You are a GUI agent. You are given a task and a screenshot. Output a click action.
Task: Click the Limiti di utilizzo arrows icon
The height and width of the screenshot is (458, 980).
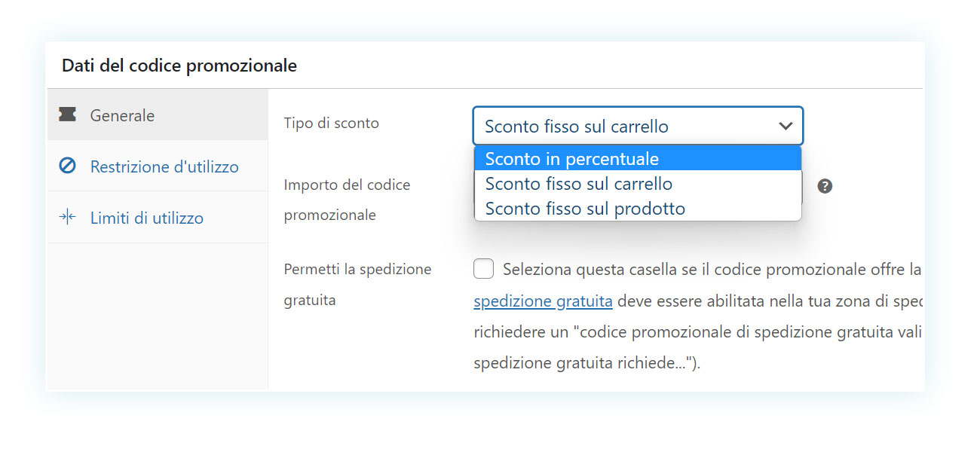pos(67,218)
